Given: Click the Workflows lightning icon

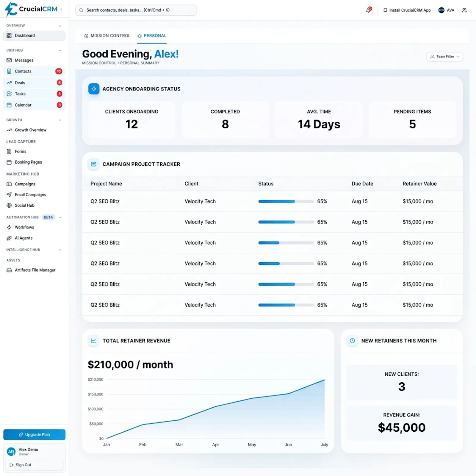Looking at the screenshot, I should pos(9,227).
